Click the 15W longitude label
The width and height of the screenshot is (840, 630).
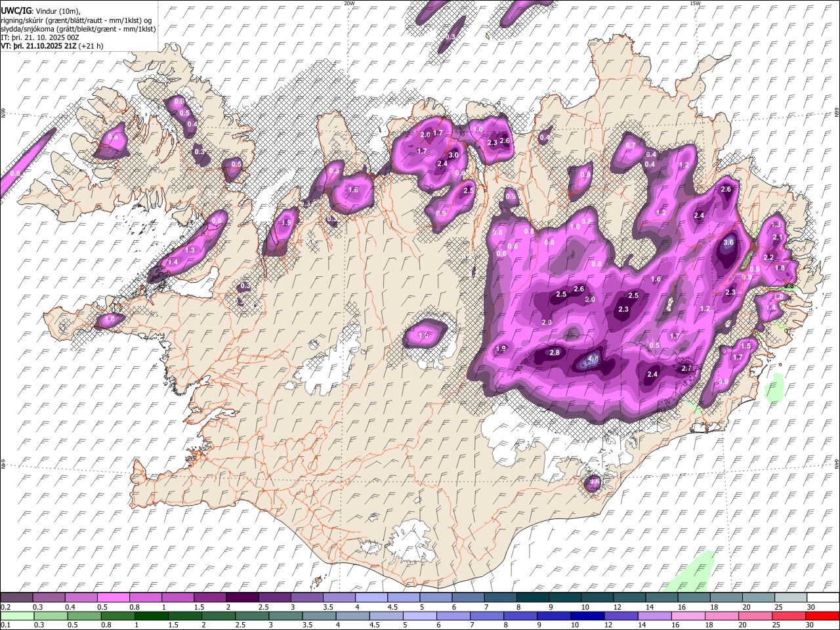[x=695, y=3]
